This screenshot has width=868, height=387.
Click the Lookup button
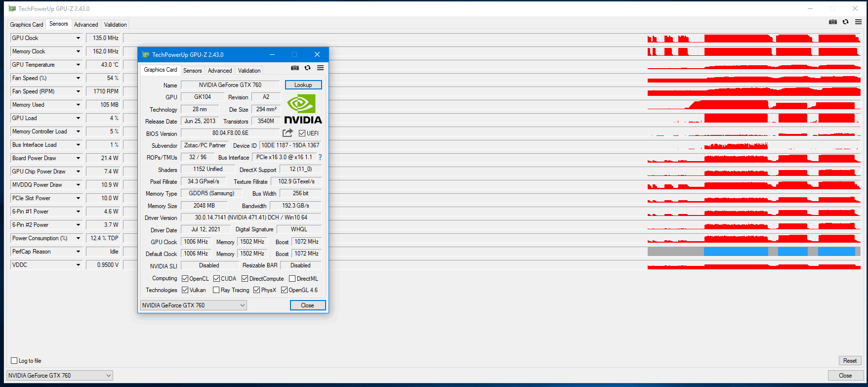tap(303, 85)
